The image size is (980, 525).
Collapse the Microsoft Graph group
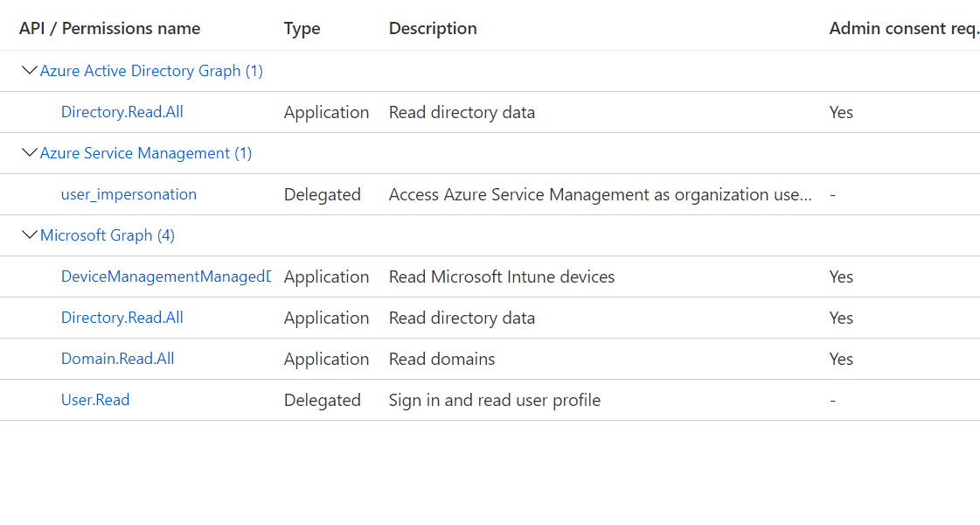29,234
